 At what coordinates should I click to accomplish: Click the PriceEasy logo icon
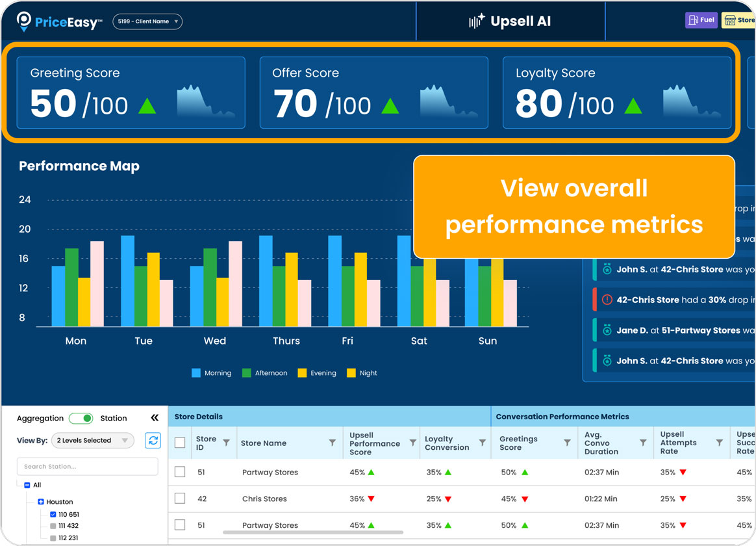(24, 21)
